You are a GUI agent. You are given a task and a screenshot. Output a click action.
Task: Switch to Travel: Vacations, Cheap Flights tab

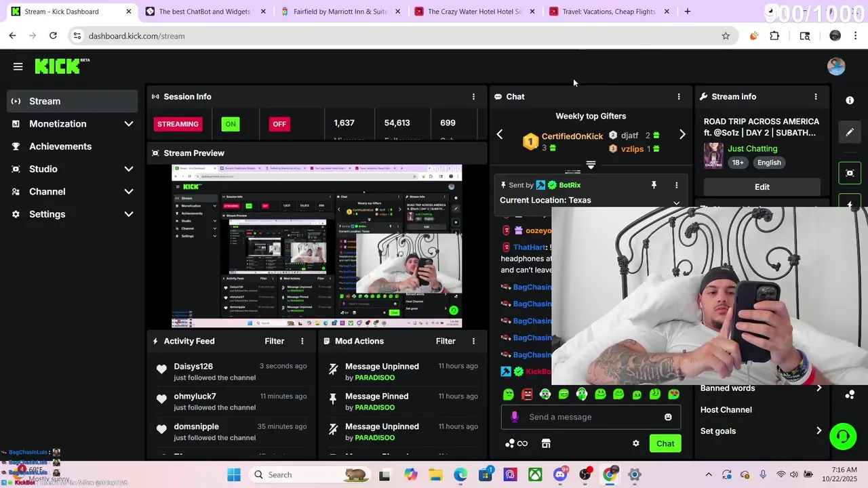(608, 12)
